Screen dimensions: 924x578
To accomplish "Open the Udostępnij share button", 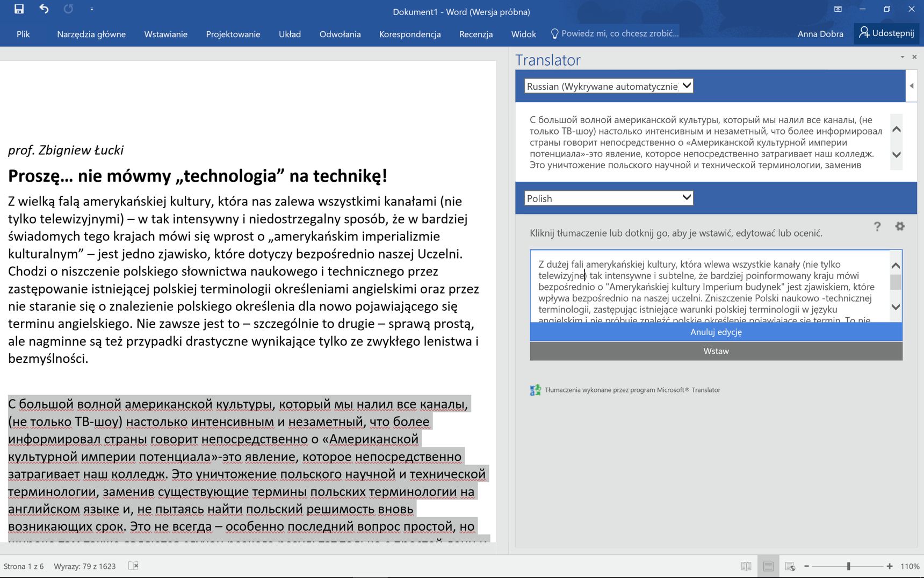I will tap(886, 33).
